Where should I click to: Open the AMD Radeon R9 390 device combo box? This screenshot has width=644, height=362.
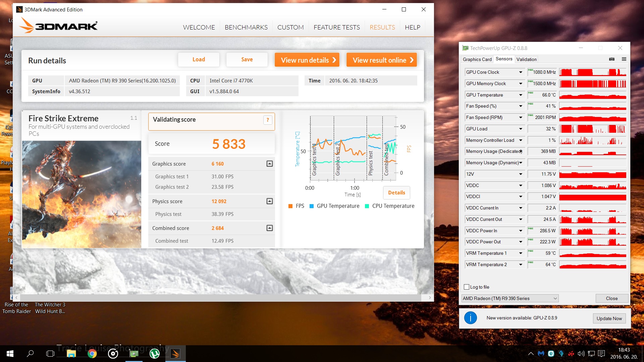(510, 298)
